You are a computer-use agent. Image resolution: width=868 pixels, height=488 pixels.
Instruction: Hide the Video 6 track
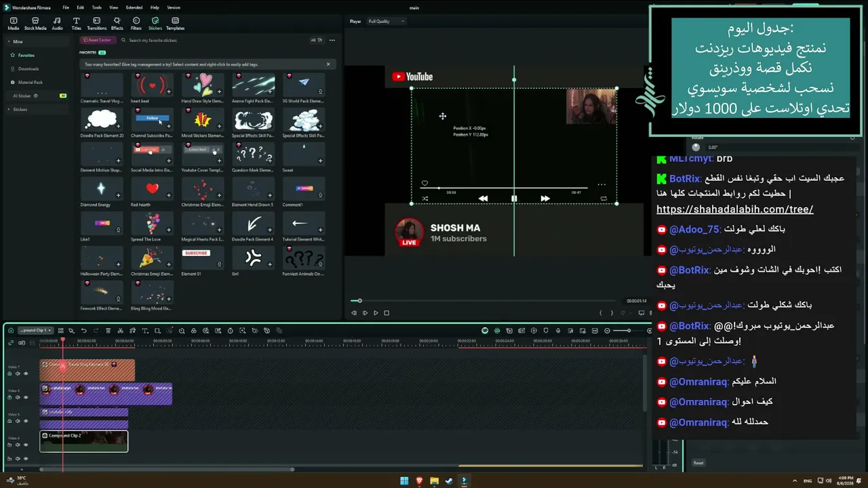pos(26,397)
